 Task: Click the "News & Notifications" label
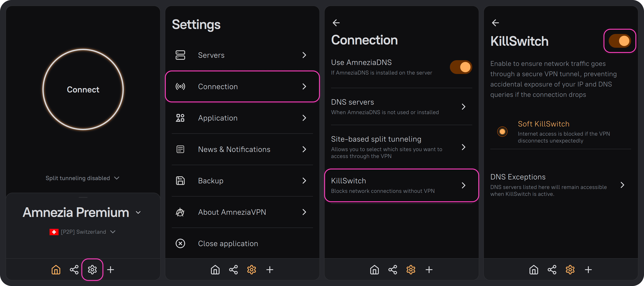pos(234,149)
